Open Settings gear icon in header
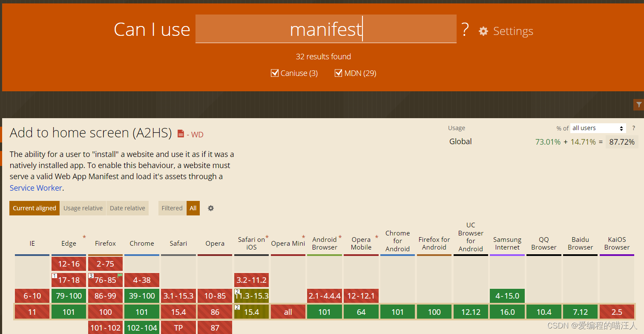The width and height of the screenshot is (644, 334). [x=483, y=31]
